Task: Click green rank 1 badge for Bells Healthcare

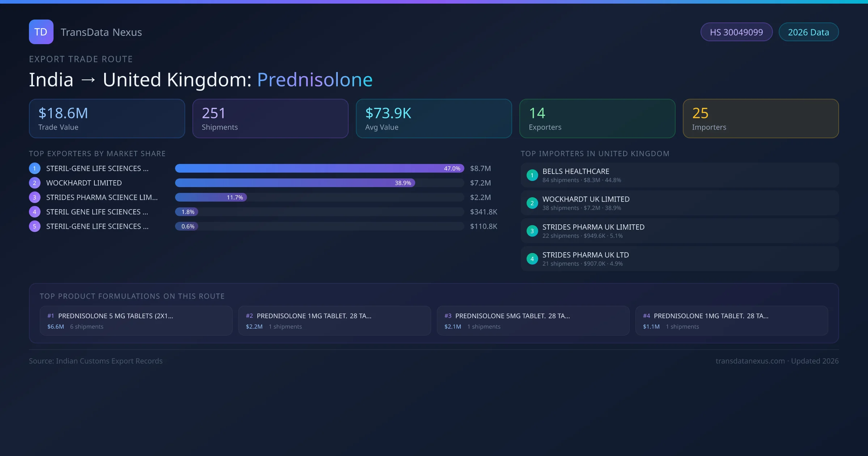Action: coord(532,175)
